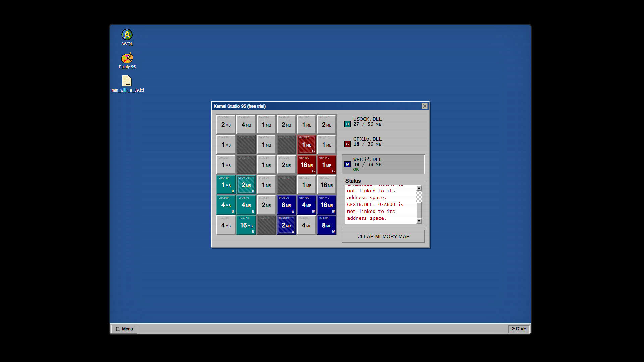The image size is (644, 362).
Task: Click blue WEB32 block 0xA8C0 (8 MB)
Action: coord(327,225)
